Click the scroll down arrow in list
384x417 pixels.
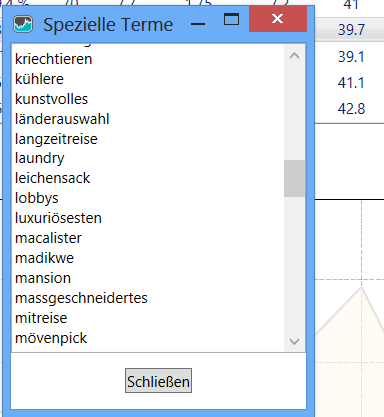point(294,341)
